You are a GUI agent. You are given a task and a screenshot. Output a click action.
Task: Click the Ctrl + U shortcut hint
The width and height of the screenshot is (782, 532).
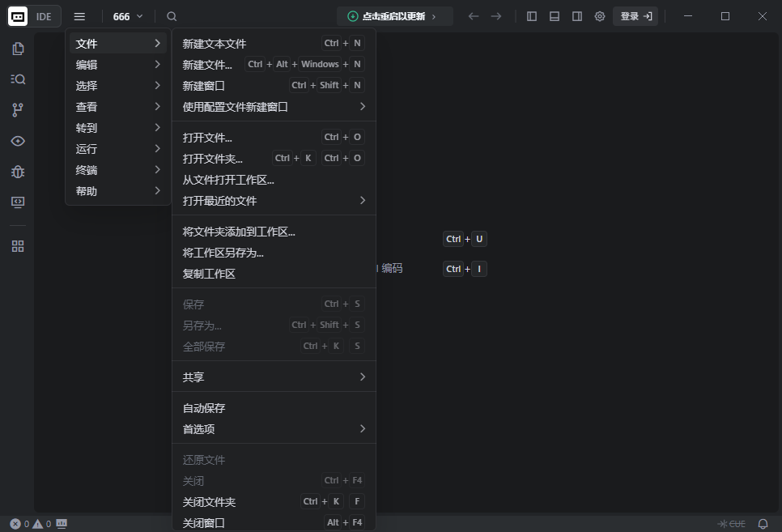(465, 239)
